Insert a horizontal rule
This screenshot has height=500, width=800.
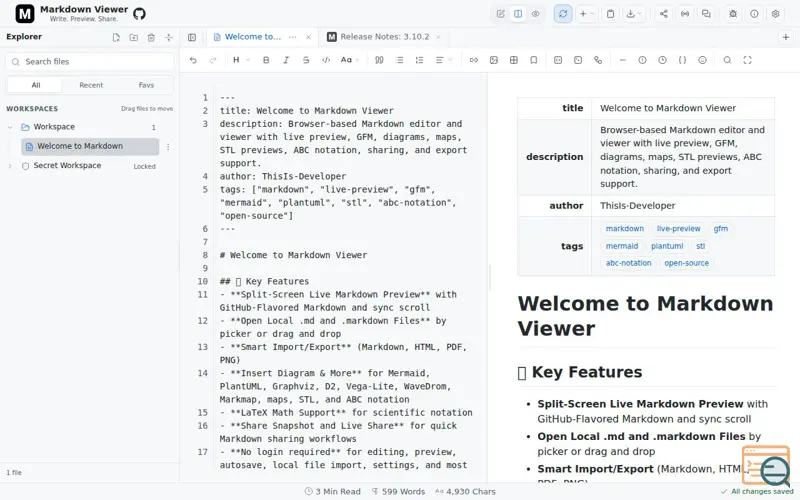[x=622, y=60]
